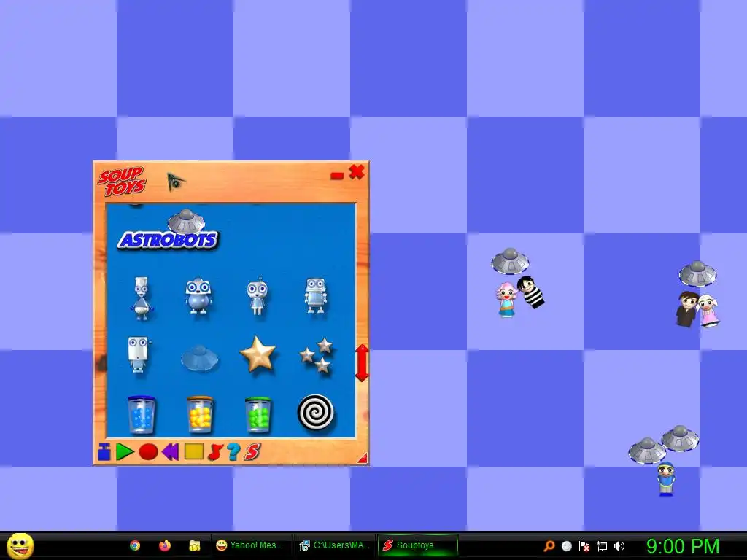
Task: Pick the three small silver stars
Action: click(317, 355)
